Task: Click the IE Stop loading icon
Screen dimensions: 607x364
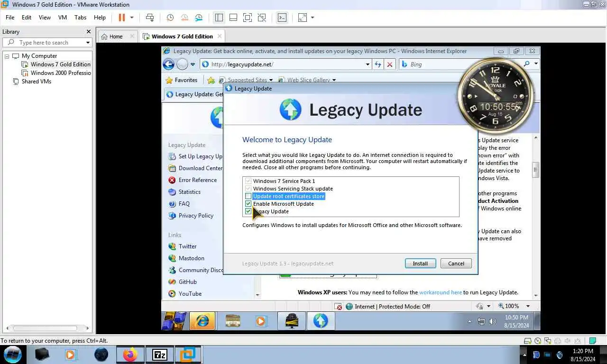Action: pyautogui.click(x=390, y=64)
